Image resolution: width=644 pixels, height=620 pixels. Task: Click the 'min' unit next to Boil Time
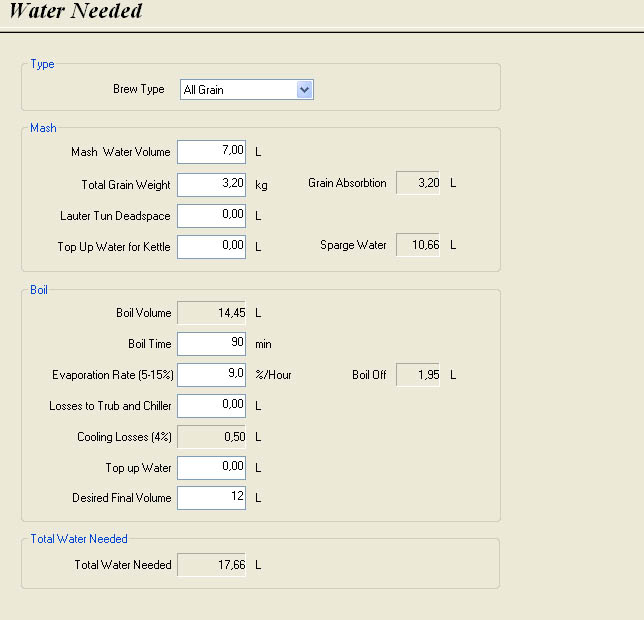click(263, 344)
